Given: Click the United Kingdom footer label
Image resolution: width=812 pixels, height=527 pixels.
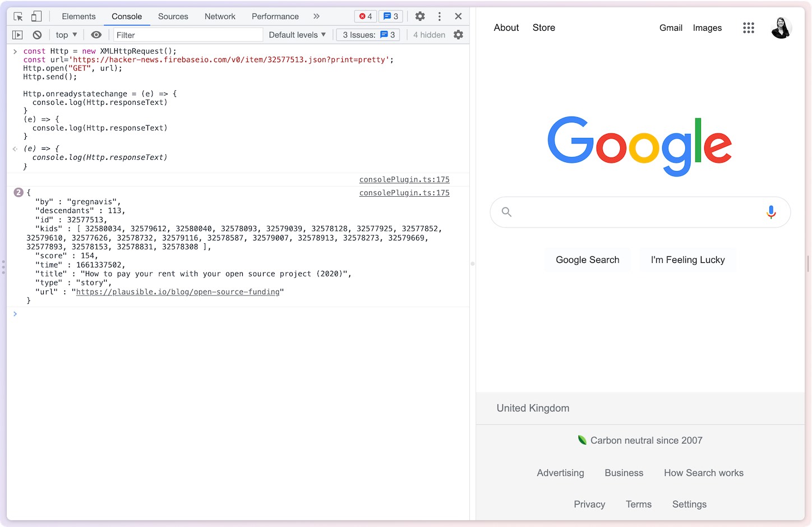Looking at the screenshot, I should [x=533, y=408].
